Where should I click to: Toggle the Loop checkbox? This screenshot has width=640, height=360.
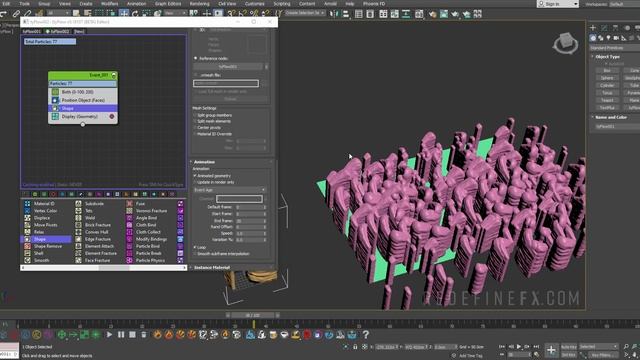[x=195, y=247]
